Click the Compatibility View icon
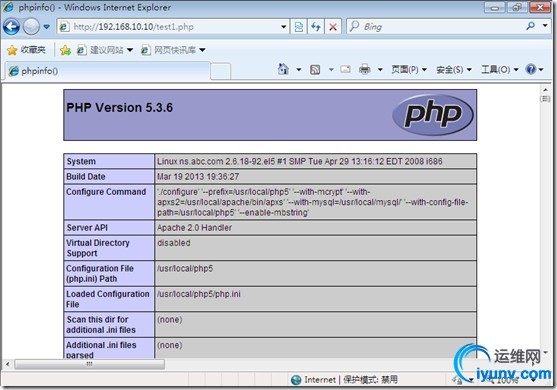 pos(299,27)
